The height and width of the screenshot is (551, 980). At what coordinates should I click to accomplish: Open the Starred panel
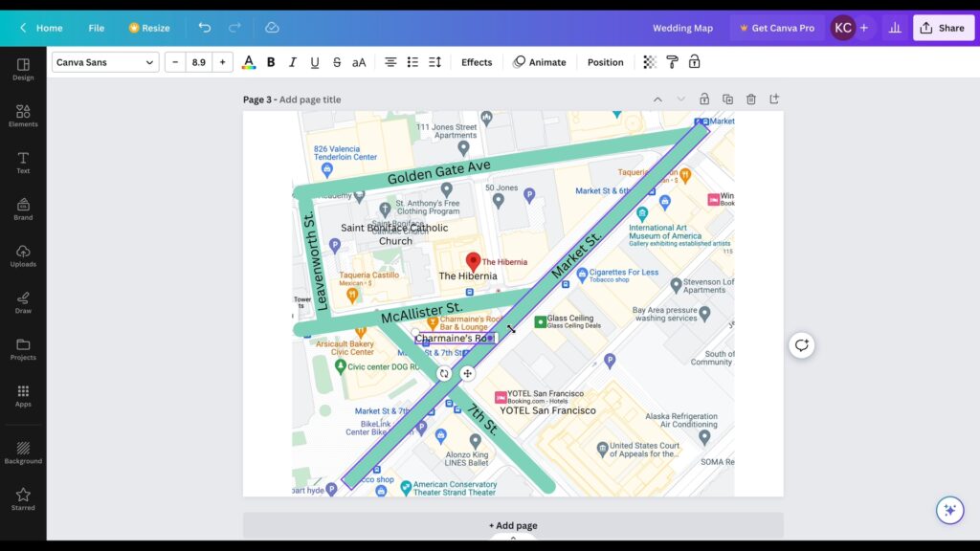23,499
